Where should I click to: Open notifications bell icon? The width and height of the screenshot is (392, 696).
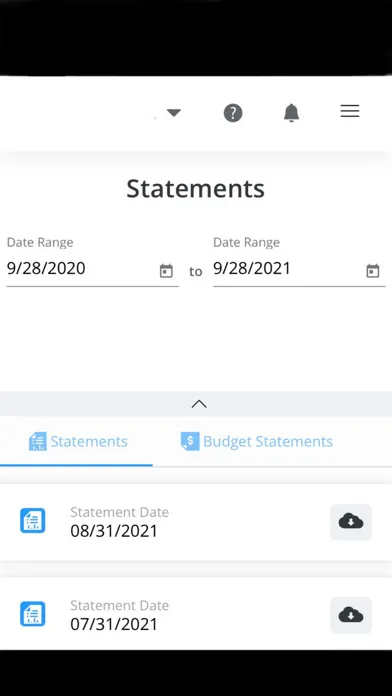click(291, 113)
